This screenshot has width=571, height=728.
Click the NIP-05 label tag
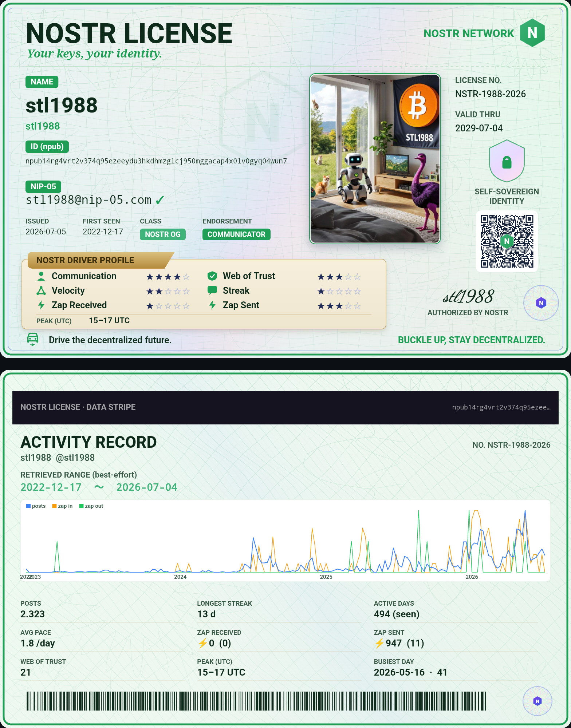(x=43, y=187)
